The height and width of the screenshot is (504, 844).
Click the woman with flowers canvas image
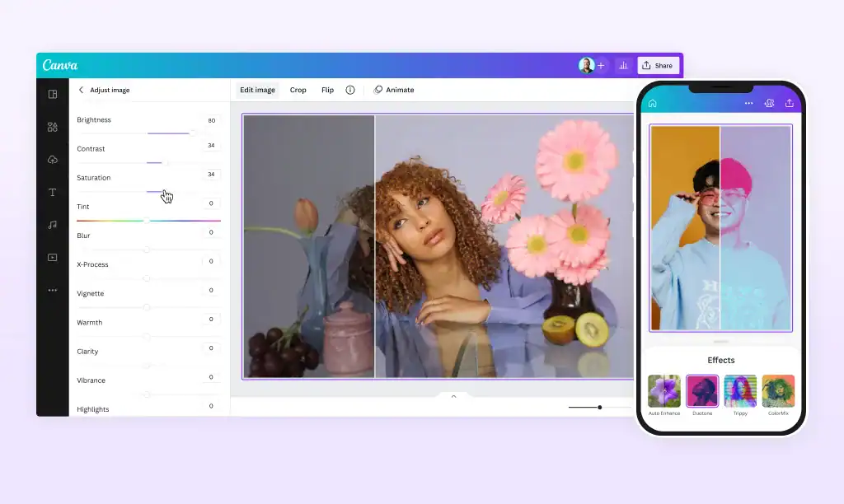pos(438,246)
